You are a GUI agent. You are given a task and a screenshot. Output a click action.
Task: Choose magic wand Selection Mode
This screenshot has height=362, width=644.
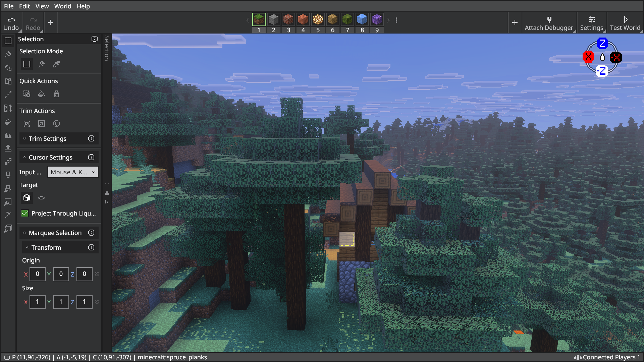tap(41, 64)
